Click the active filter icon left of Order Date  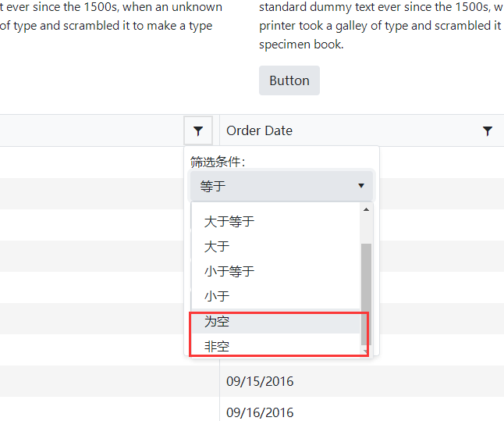click(x=198, y=131)
